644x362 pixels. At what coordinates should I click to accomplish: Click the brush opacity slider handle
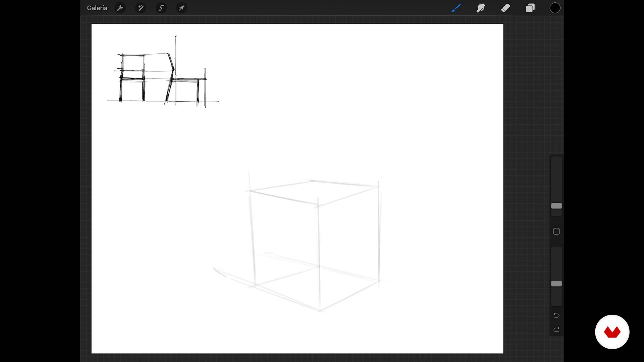556,284
